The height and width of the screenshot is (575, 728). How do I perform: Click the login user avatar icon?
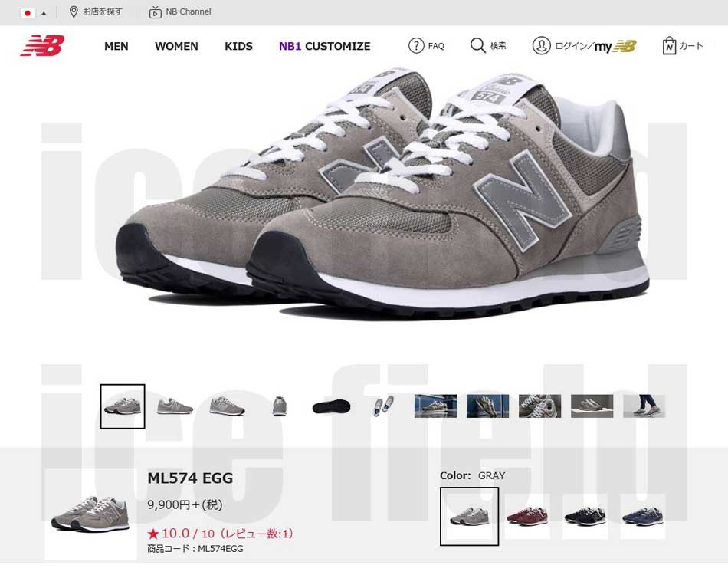(x=541, y=45)
